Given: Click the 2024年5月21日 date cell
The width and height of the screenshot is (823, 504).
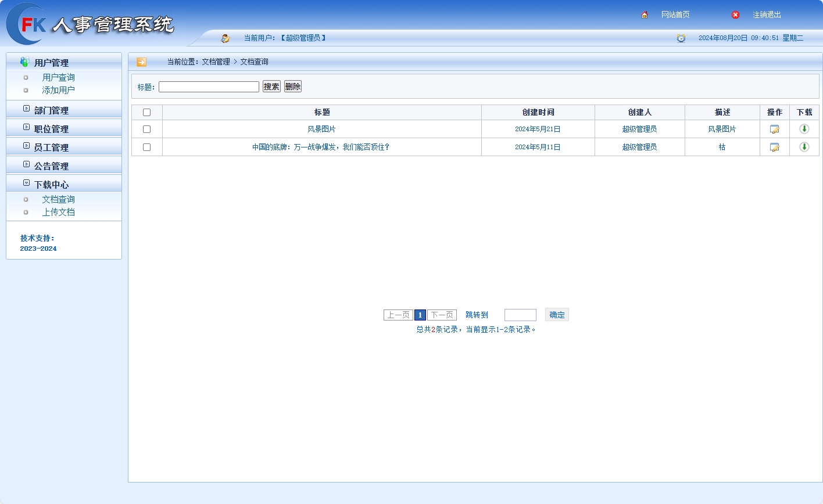Looking at the screenshot, I should pos(538,129).
